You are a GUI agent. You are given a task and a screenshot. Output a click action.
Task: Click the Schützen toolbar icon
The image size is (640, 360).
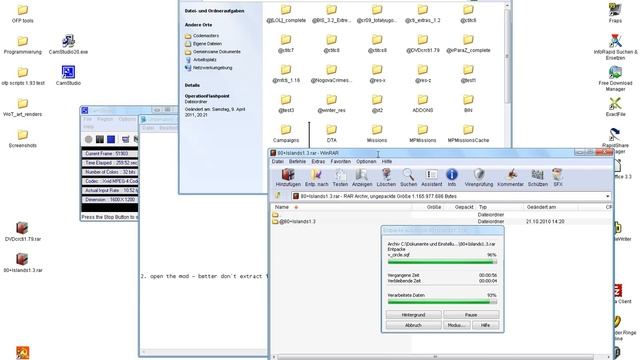538,178
